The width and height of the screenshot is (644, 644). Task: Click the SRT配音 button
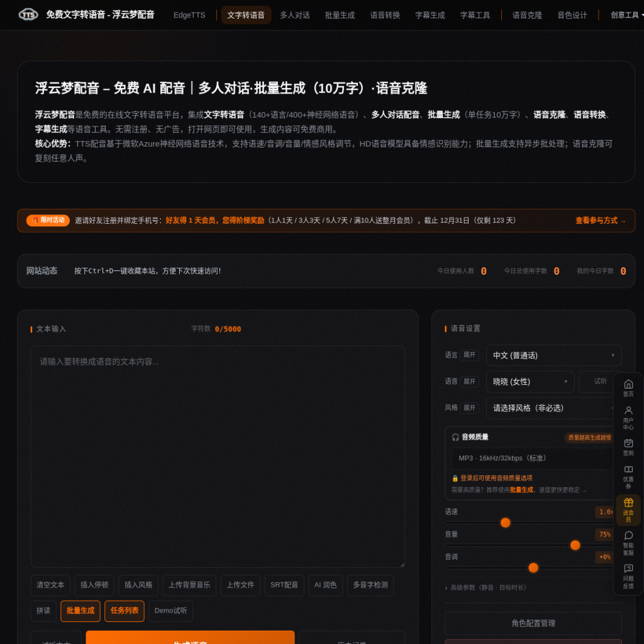(x=284, y=586)
